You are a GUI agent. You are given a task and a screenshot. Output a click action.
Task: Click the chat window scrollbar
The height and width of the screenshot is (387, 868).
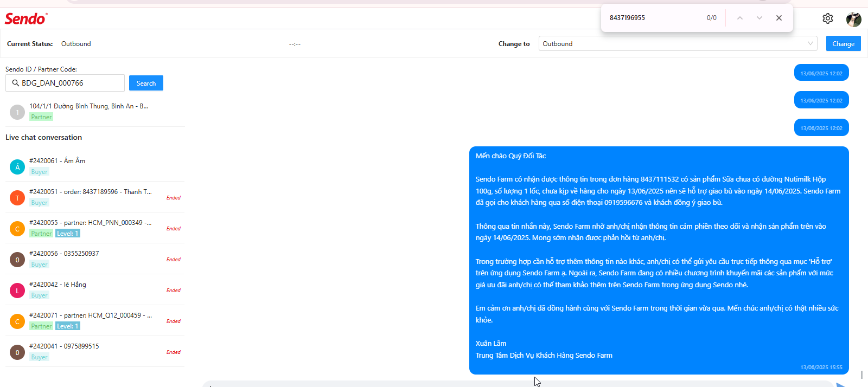coord(861,375)
